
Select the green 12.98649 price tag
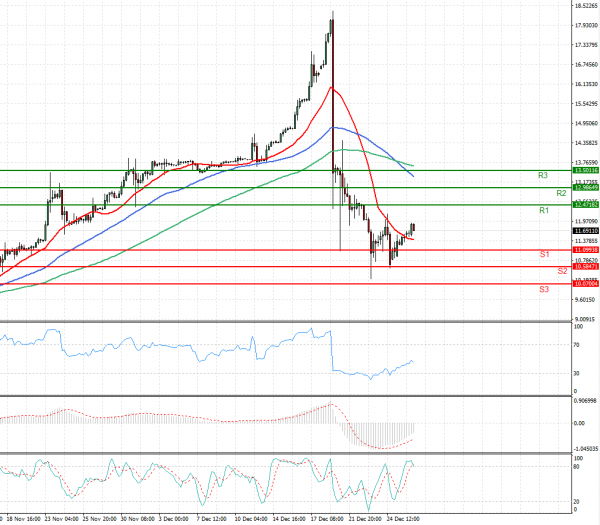[x=586, y=188]
